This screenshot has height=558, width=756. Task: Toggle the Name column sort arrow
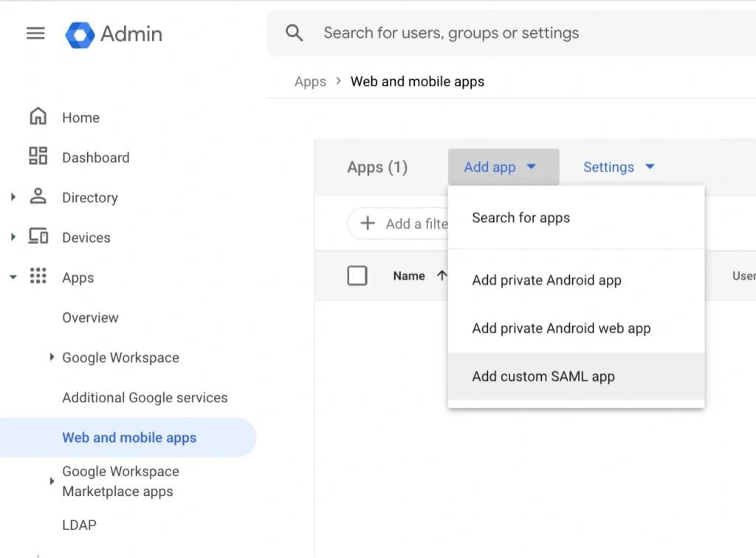pyautogui.click(x=441, y=275)
